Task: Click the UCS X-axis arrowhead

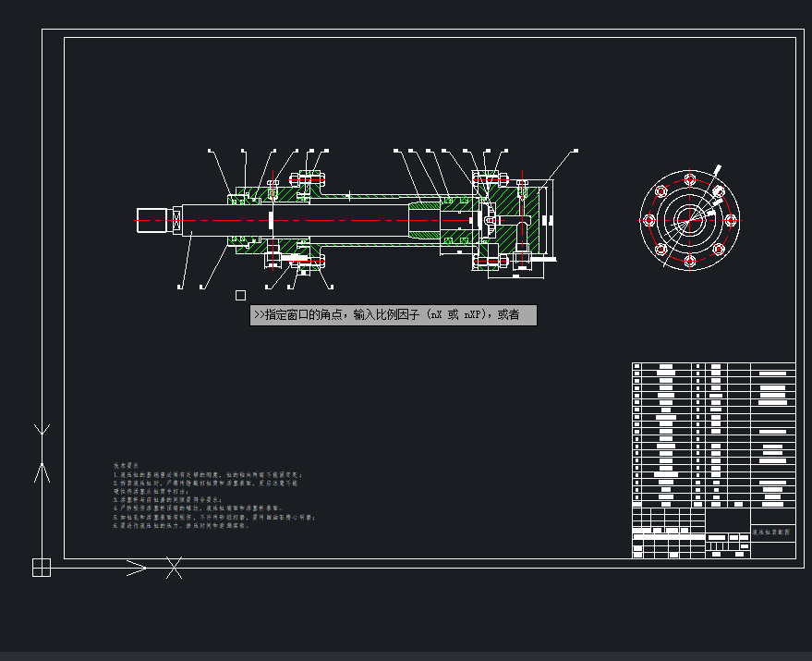Action: pos(137,568)
